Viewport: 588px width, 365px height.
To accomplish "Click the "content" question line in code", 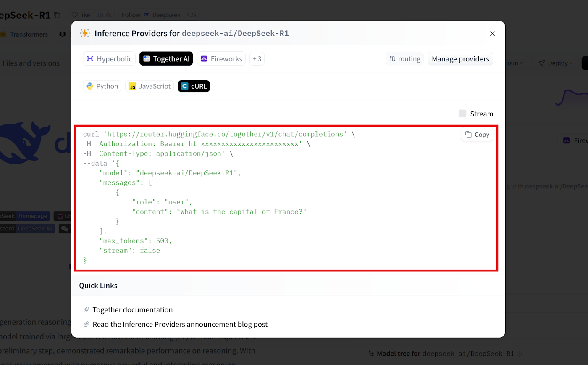I will pos(219,212).
